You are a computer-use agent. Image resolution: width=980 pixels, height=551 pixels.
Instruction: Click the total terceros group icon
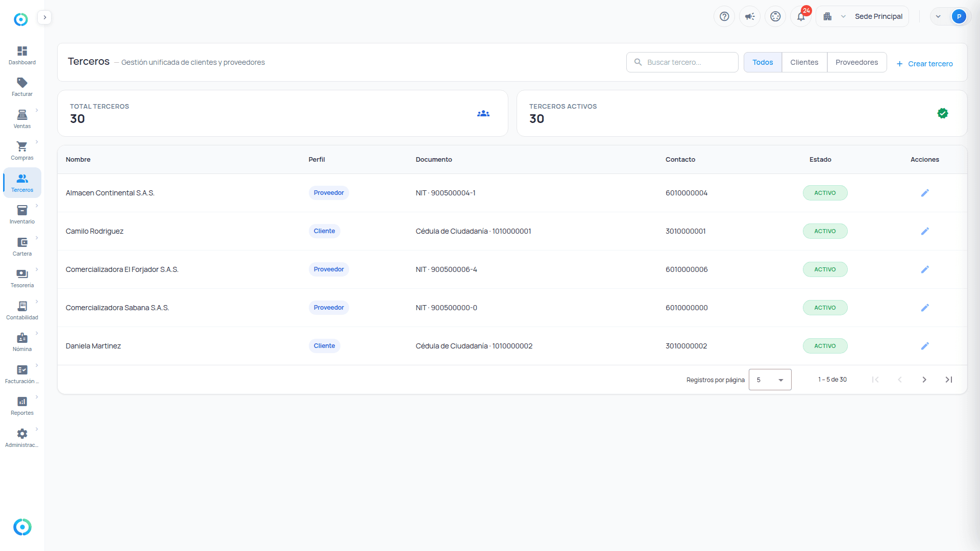pyautogui.click(x=483, y=113)
